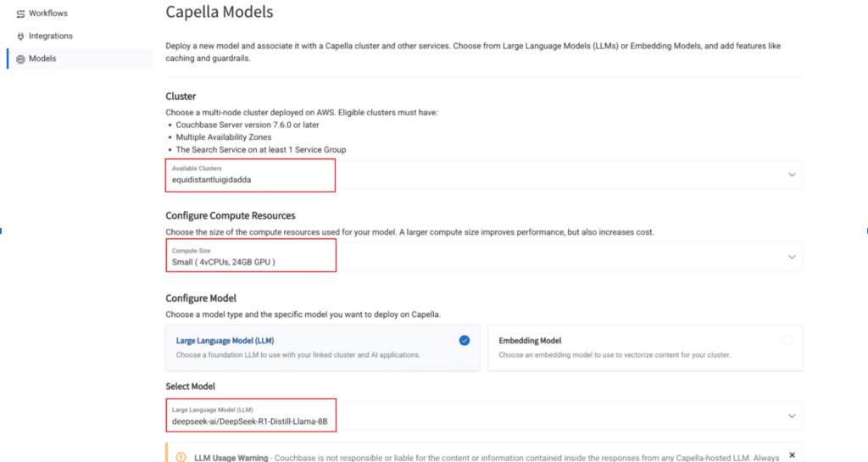Click 'Choose an embedding model' description text
The width and height of the screenshot is (868, 462).
point(615,354)
